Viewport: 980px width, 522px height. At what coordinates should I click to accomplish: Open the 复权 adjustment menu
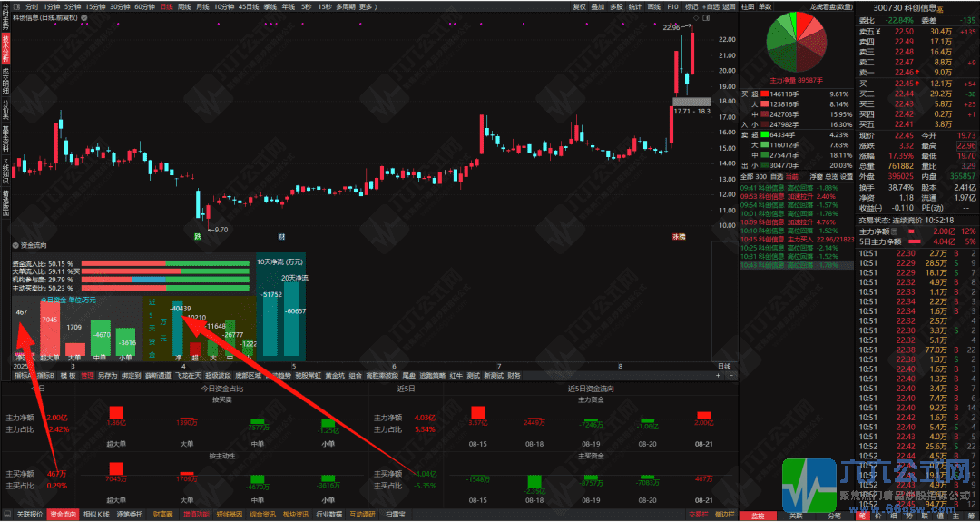coord(579,7)
